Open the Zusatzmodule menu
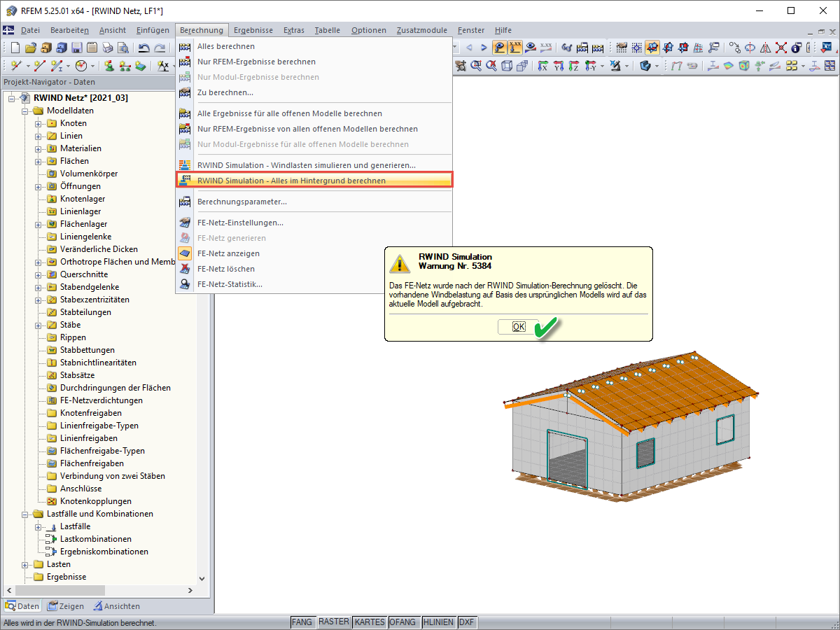This screenshot has width=840, height=630. click(x=421, y=30)
